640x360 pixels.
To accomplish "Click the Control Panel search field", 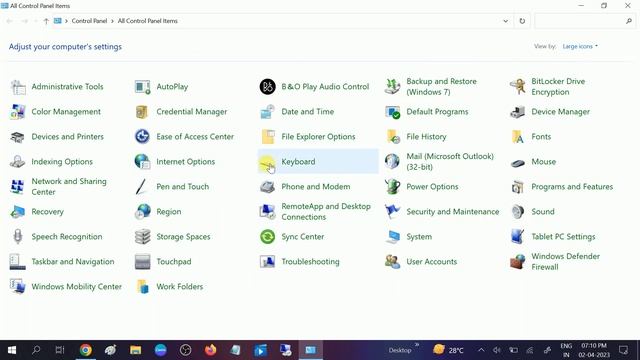I will point(585,21).
